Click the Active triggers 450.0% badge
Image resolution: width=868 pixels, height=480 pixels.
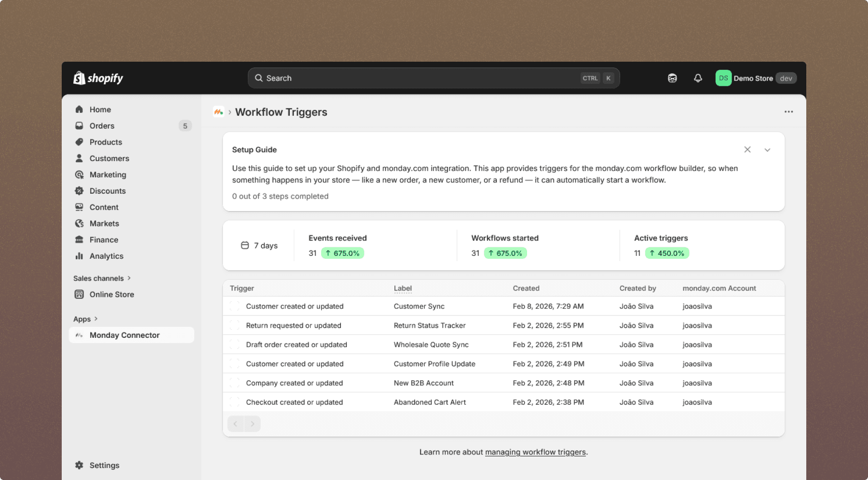[x=667, y=253]
